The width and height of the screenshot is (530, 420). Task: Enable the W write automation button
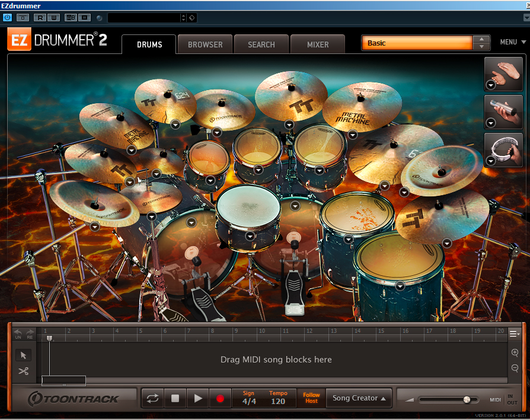pos(54,18)
